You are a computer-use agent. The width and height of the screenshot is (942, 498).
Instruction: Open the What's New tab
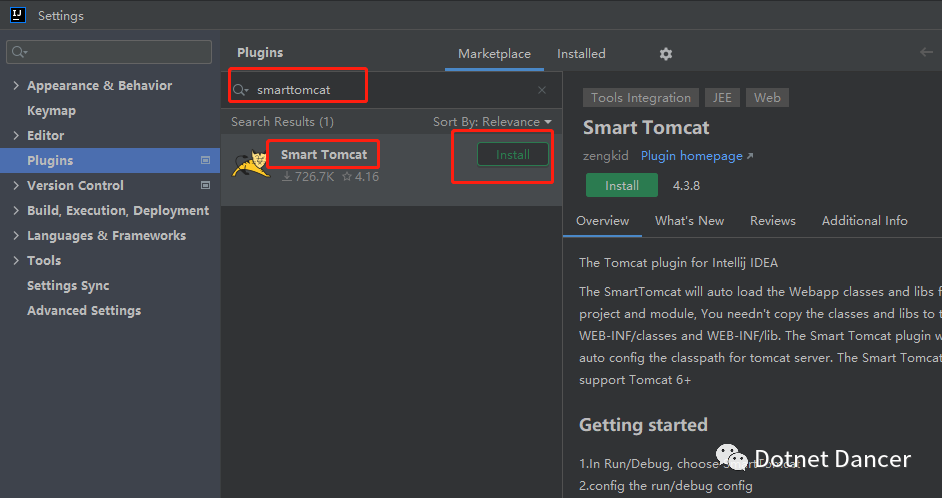coord(689,221)
